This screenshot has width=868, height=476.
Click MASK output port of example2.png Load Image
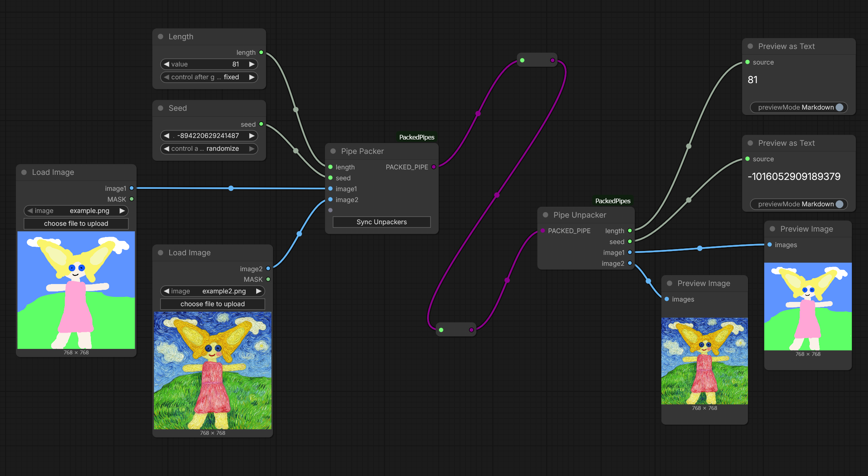268,279
